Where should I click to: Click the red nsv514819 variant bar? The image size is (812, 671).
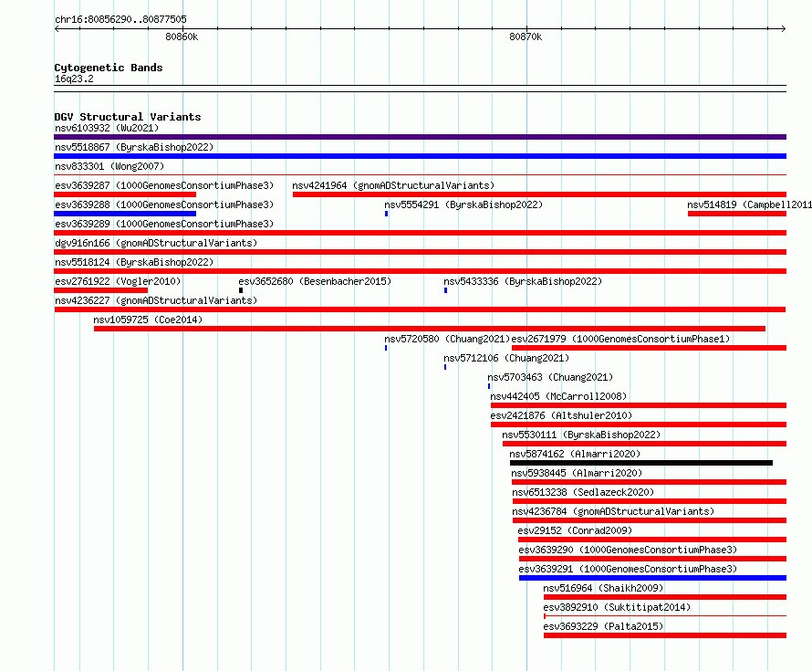point(737,214)
